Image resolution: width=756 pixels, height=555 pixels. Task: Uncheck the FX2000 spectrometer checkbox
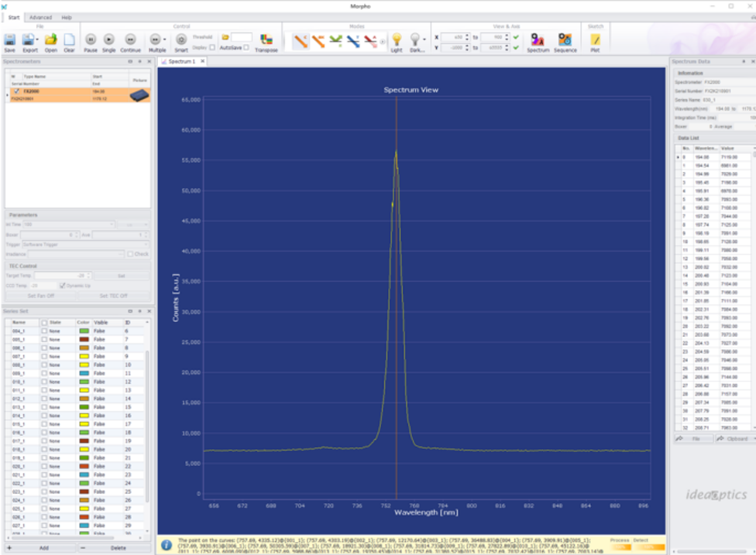click(x=16, y=91)
